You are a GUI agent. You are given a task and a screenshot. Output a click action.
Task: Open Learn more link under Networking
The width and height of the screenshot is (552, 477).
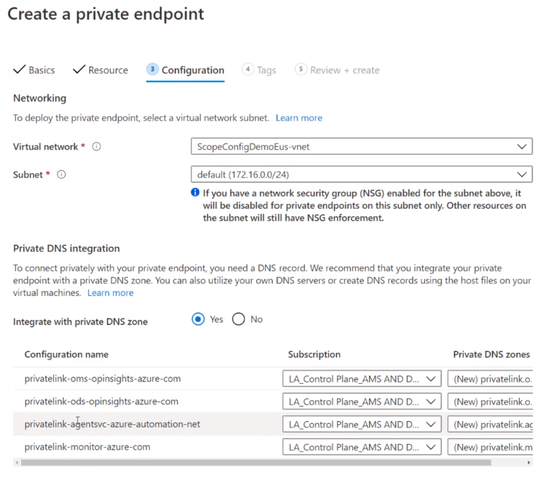click(x=299, y=118)
